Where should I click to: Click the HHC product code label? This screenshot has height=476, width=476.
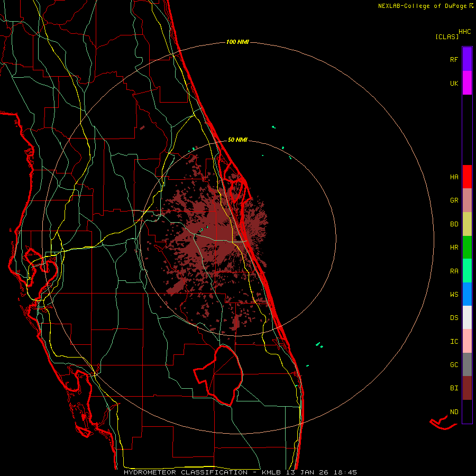(465, 32)
